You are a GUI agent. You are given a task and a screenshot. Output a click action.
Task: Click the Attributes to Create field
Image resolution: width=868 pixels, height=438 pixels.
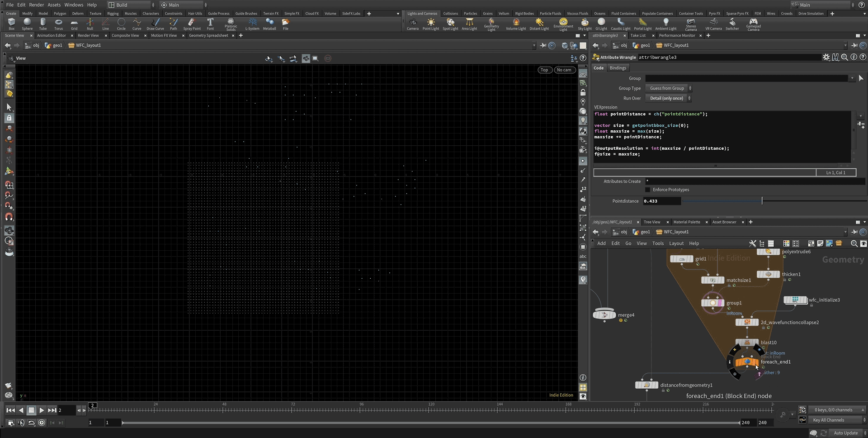click(755, 181)
